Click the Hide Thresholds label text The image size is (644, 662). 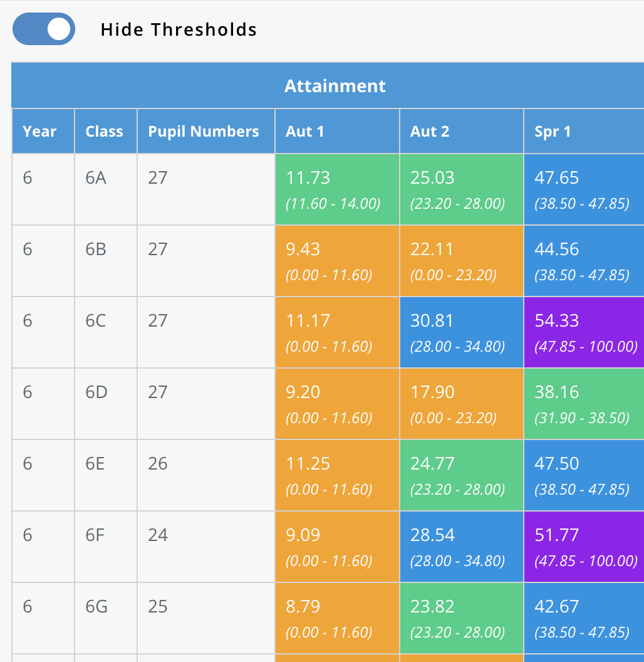coord(179,29)
